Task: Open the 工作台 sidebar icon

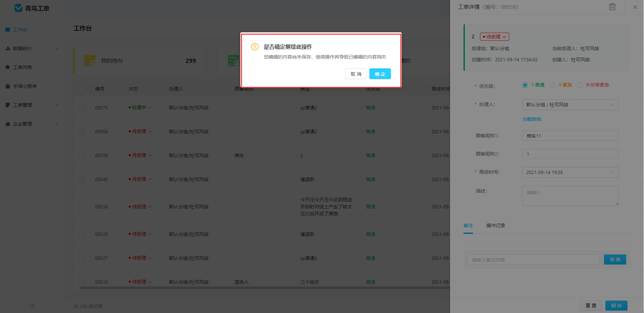Action: tap(8, 30)
